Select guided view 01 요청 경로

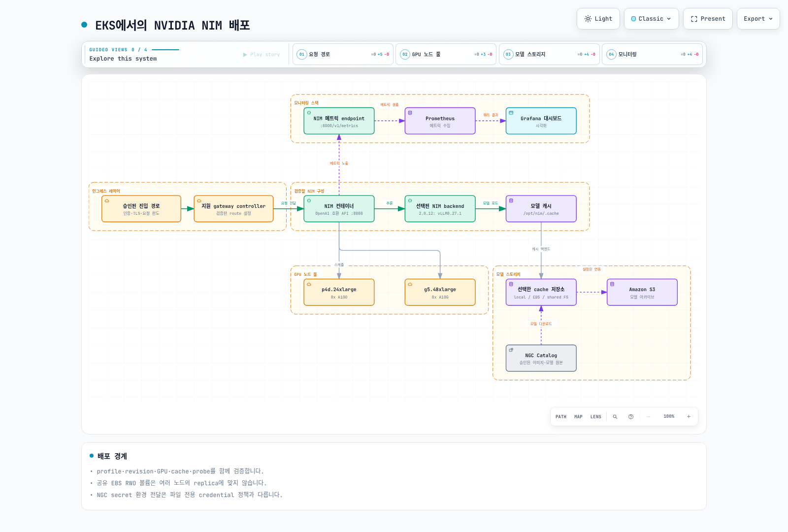[343, 54]
